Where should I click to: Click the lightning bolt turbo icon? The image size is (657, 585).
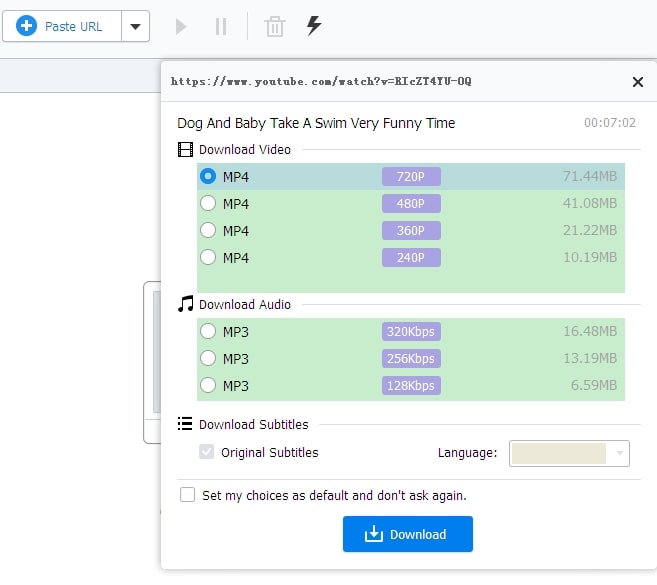pos(314,26)
